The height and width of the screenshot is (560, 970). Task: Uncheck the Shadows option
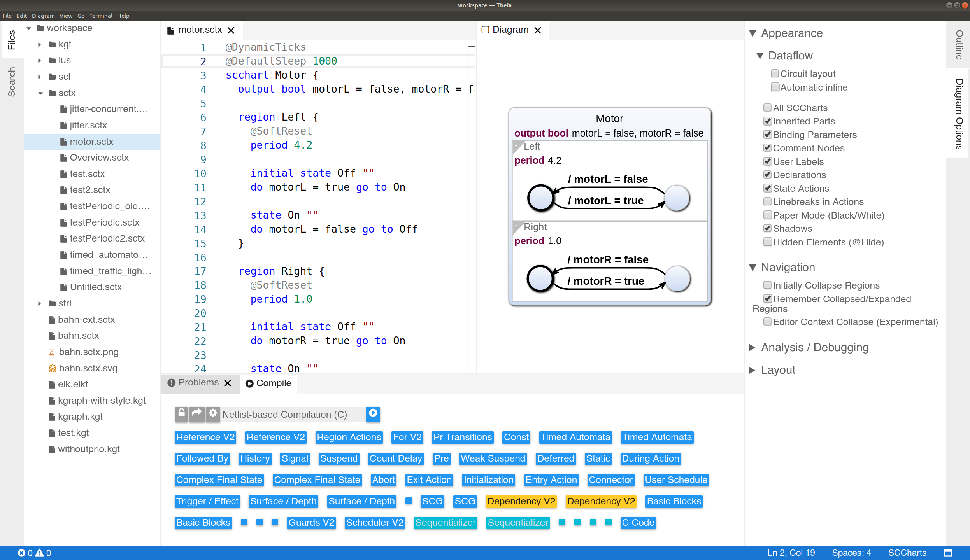coord(767,229)
